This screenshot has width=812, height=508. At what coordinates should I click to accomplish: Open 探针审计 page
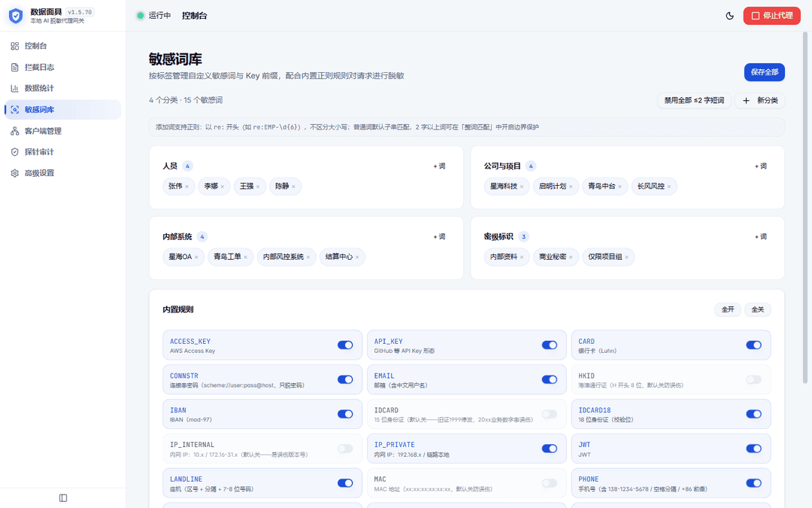tap(62, 152)
